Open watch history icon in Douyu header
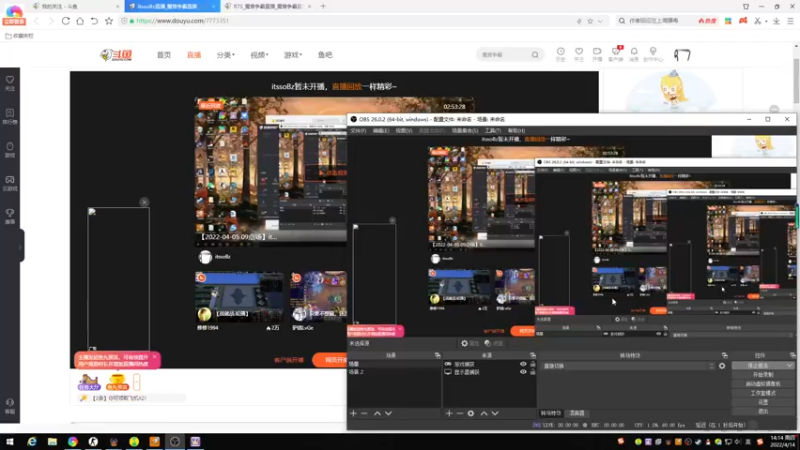 [x=560, y=54]
